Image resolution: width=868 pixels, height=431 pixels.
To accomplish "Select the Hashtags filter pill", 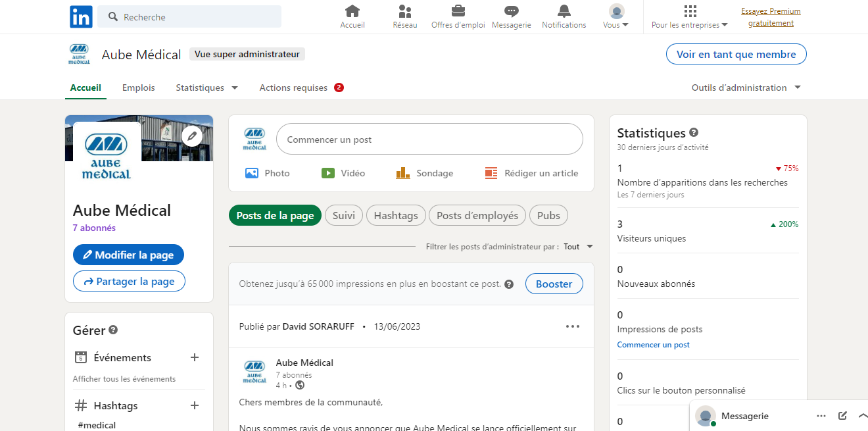I will tap(396, 216).
